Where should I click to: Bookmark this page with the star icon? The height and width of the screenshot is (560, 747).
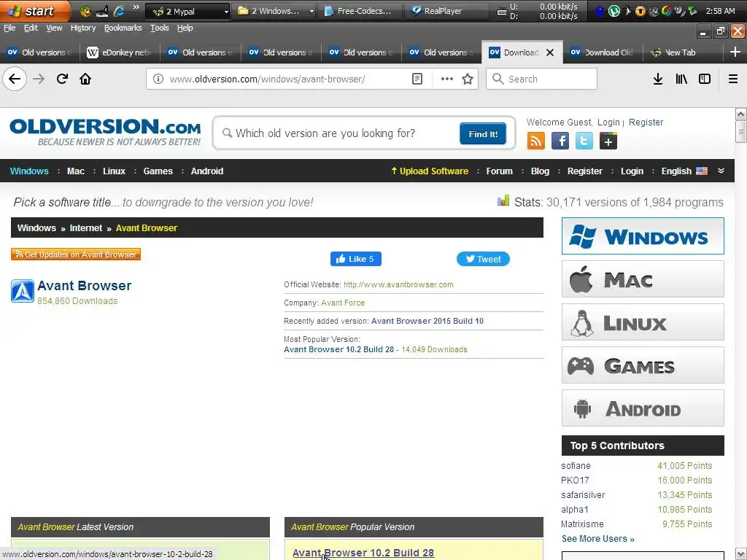pyautogui.click(x=468, y=79)
